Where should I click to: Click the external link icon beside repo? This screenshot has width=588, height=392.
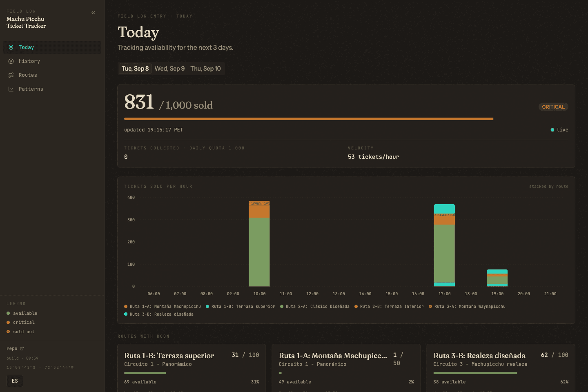click(x=22, y=348)
